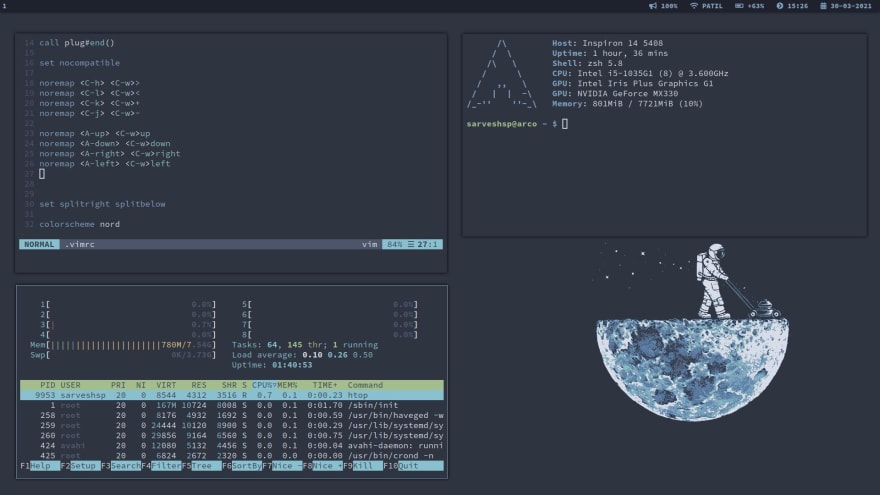The image size is (880, 495).
Task: Select the /usr/bin/haveged process row
Action: click(232, 415)
